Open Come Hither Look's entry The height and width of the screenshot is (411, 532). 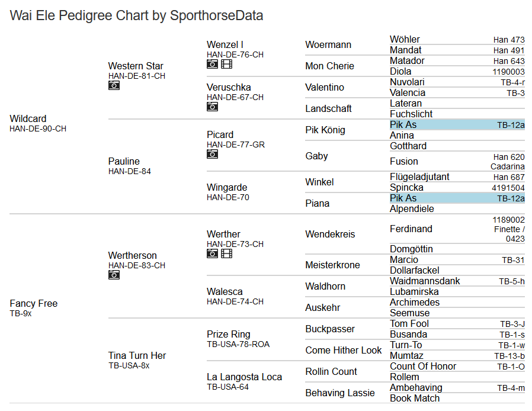(344, 350)
